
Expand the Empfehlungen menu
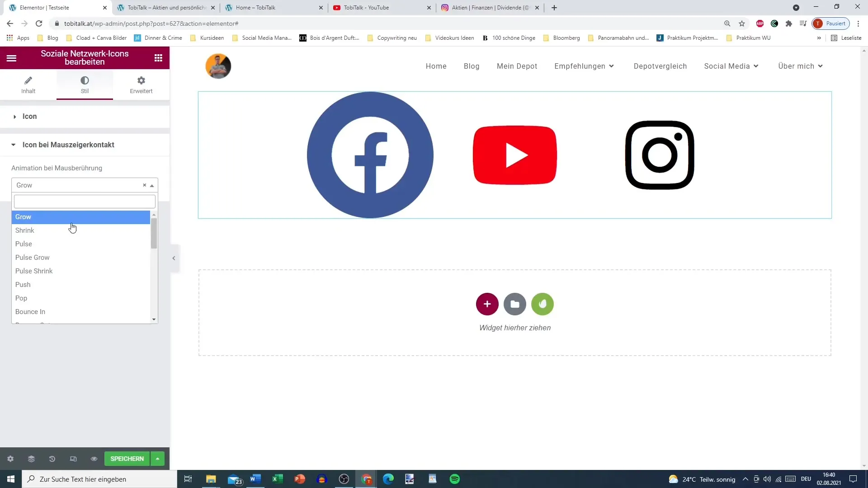pos(584,66)
